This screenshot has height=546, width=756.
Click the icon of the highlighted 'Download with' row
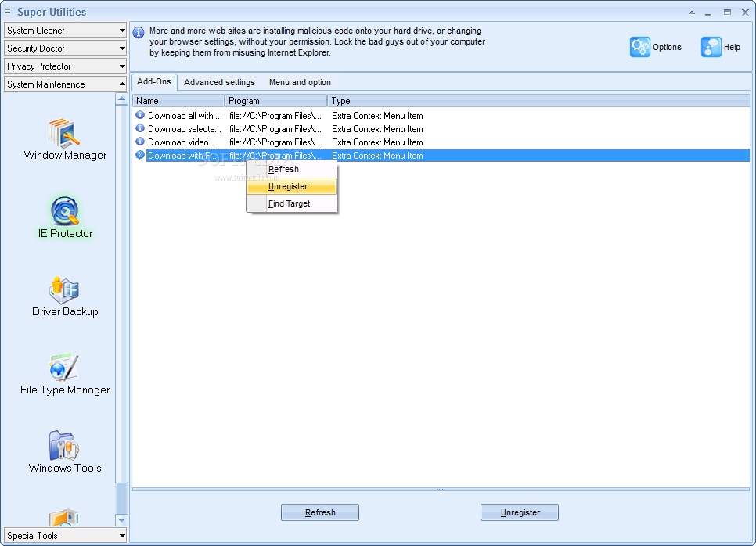pos(140,155)
